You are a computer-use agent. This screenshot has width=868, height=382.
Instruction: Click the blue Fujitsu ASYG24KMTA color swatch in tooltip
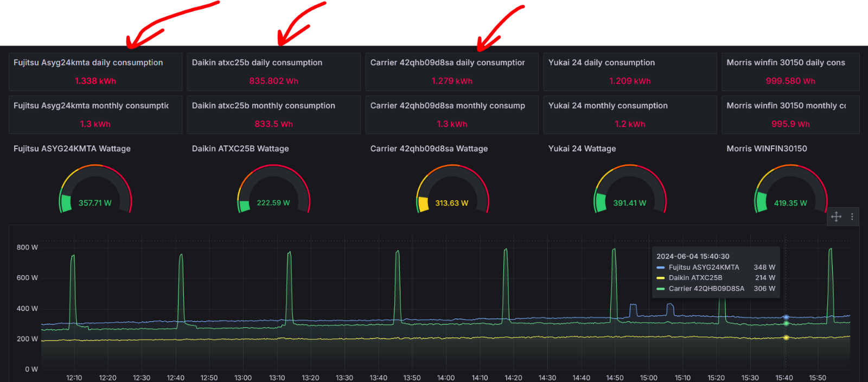pos(660,268)
